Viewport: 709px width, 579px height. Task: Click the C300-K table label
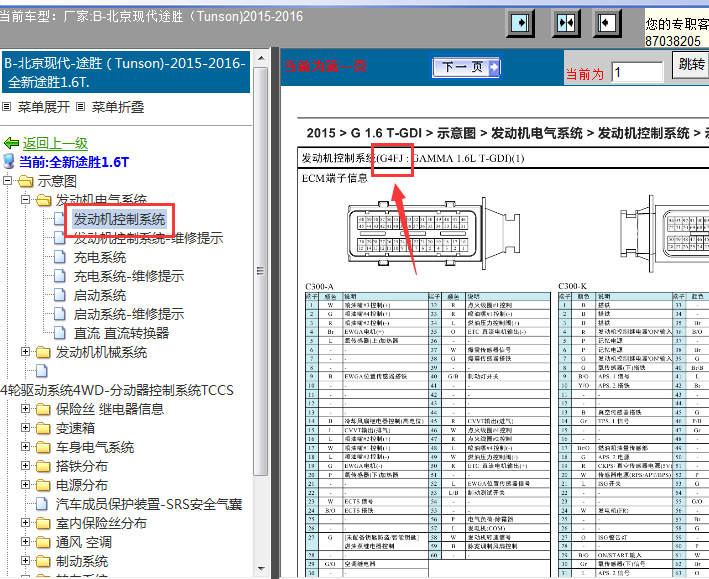572,286
